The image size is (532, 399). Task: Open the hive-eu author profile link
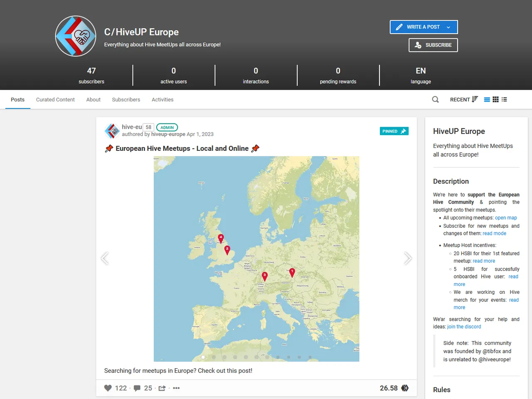click(132, 127)
